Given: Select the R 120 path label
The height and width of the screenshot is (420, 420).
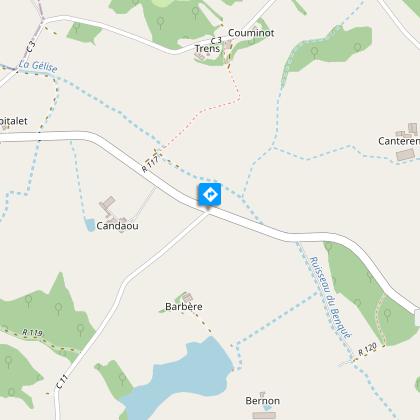Looking at the screenshot, I should pos(367,349).
